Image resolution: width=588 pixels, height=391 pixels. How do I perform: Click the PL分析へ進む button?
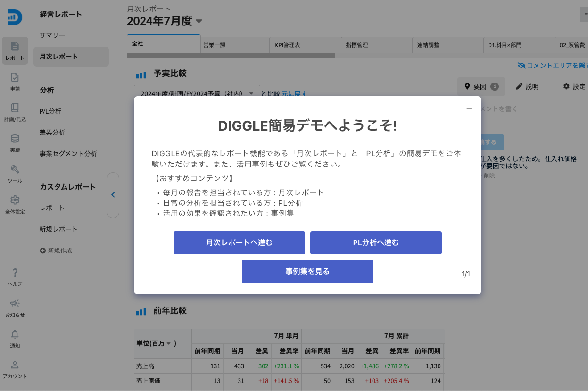pyautogui.click(x=376, y=243)
